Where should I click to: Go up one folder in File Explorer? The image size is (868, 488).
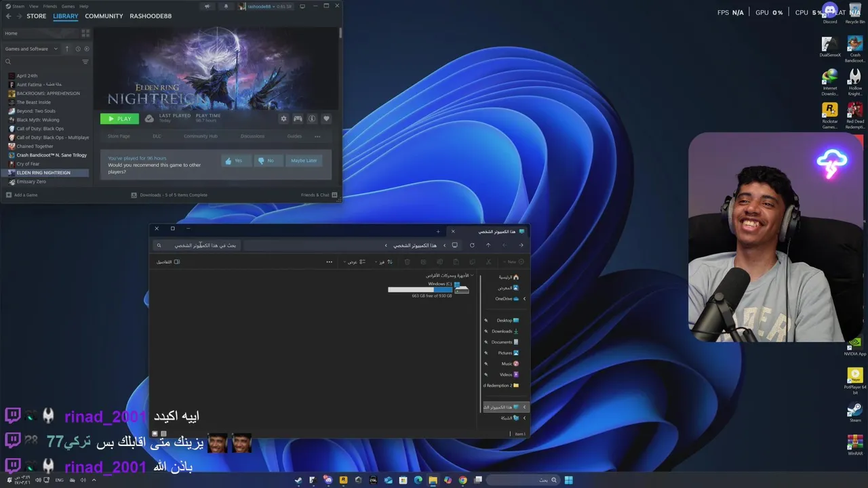[488, 245]
